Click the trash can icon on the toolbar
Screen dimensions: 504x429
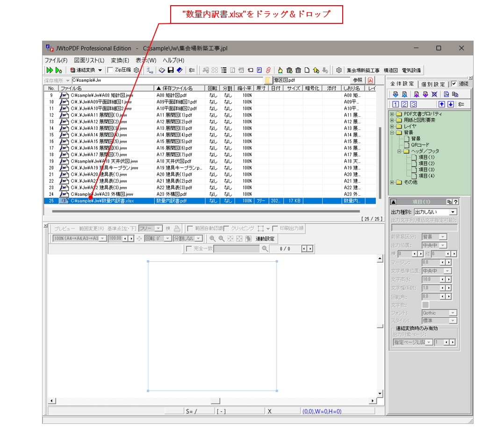pos(298,70)
